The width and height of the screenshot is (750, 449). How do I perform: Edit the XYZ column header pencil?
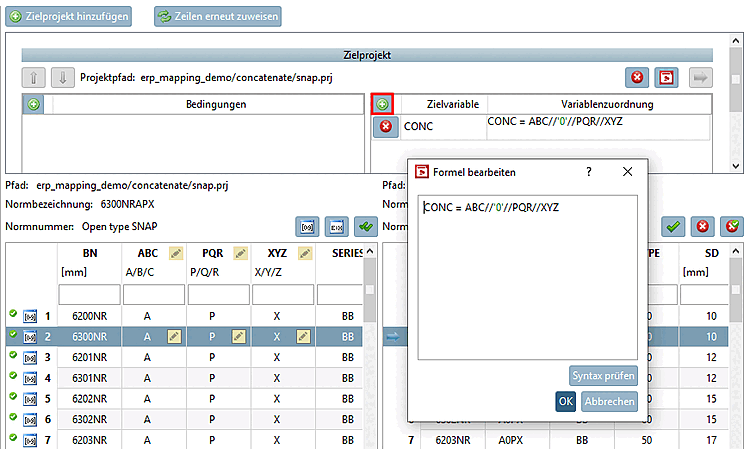tap(305, 253)
